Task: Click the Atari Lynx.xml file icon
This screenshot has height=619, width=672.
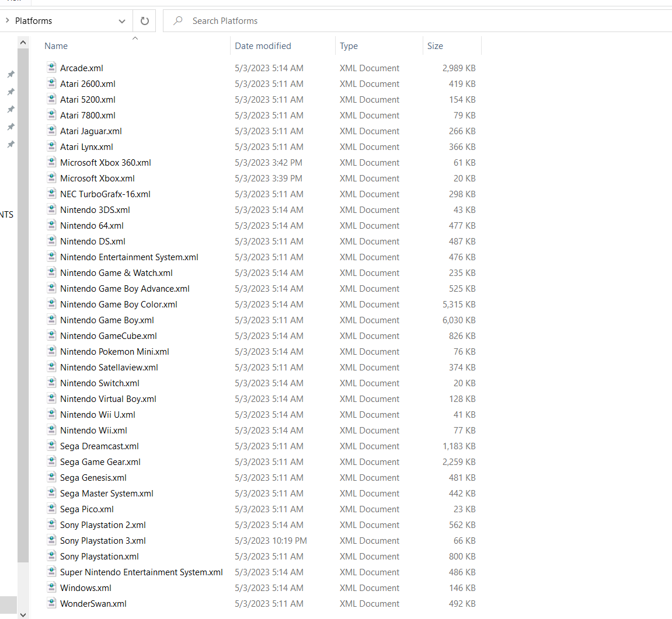Action: tap(51, 146)
